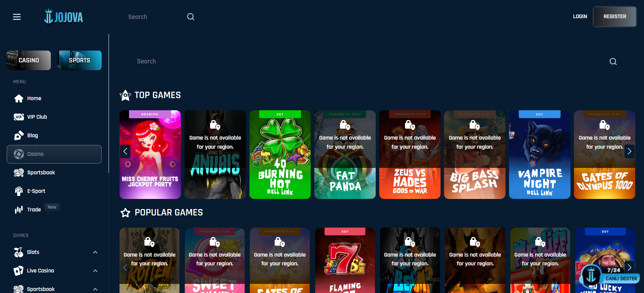644x293 pixels.
Task: Click the EGT label on Vampire Night
Action: pos(540,114)
